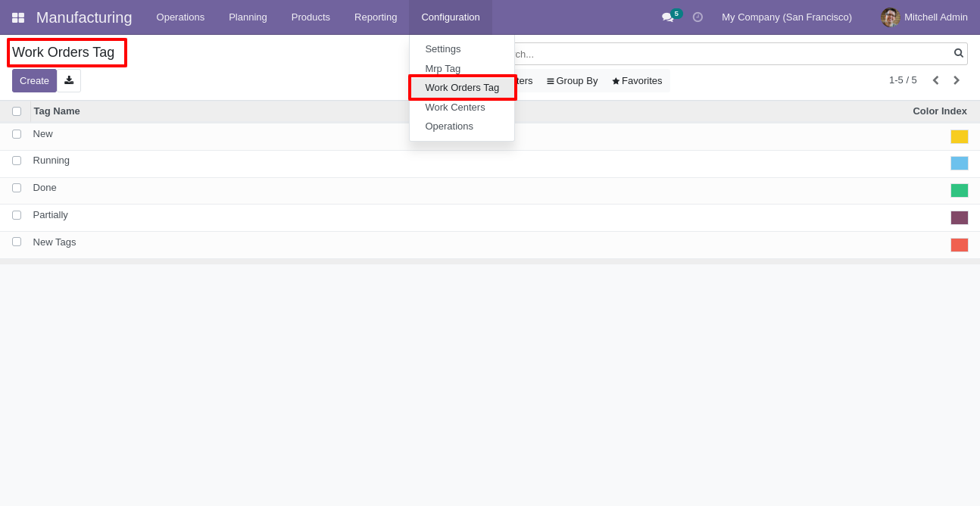Click the search magnifier icon
The width and height of the screenshot is (980, 506).
point(959,53)
